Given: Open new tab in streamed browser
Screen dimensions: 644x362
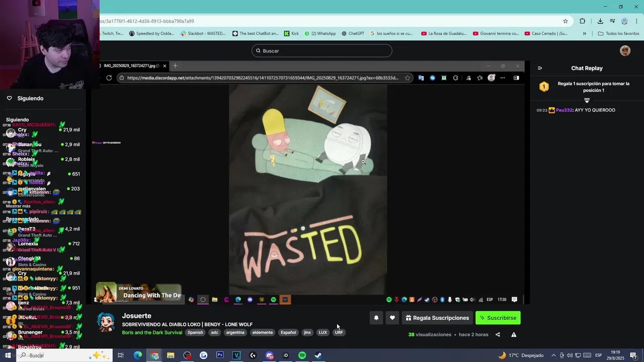Looking at the screenshot, I should [175, 66].
